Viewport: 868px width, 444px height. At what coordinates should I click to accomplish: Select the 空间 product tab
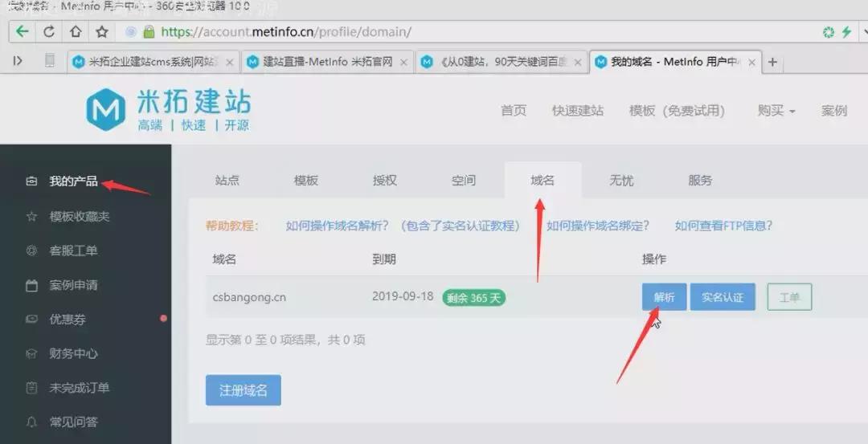tap(464, 181)
